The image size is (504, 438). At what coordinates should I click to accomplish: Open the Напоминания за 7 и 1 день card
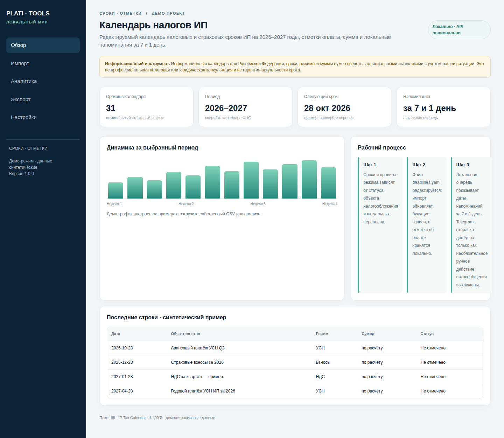443,107
